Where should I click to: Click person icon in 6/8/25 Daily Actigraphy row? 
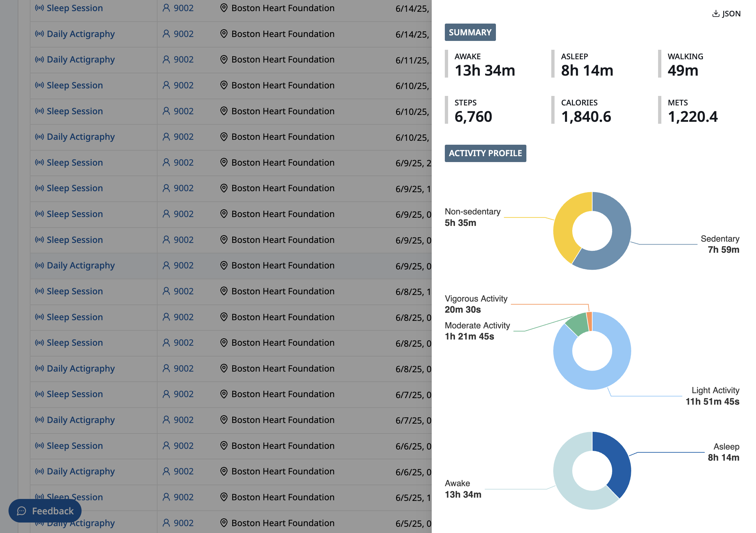[166, 368]
